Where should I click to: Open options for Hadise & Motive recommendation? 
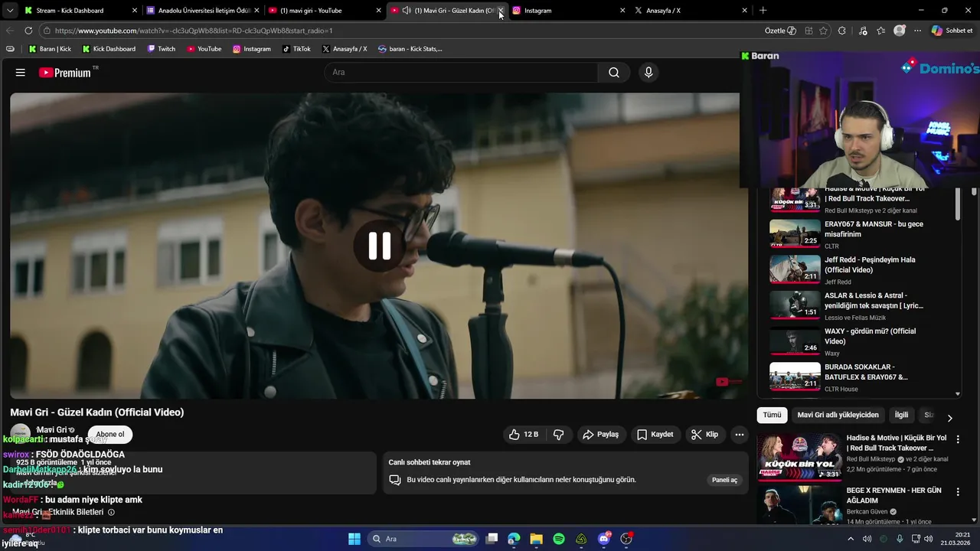[x=958, y=439]
